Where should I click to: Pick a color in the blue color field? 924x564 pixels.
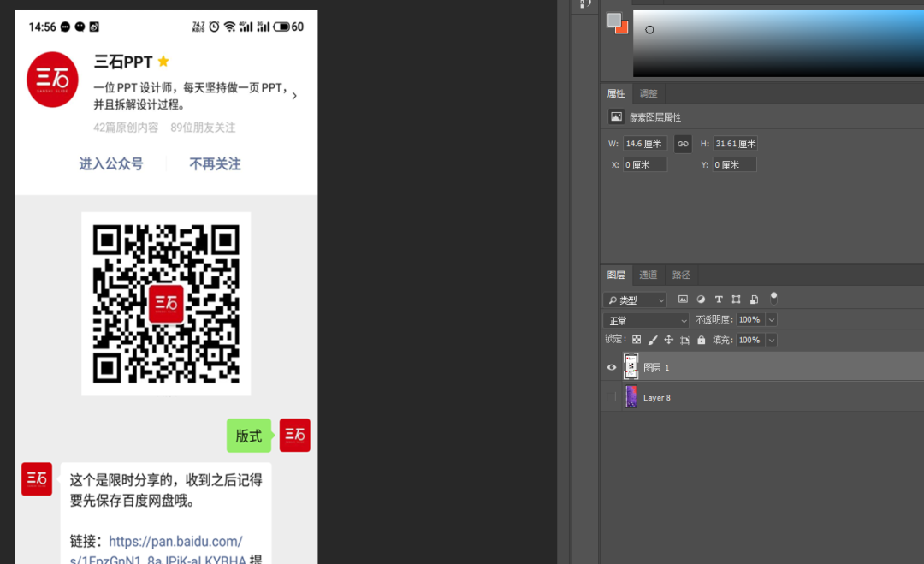click(779, 43)
